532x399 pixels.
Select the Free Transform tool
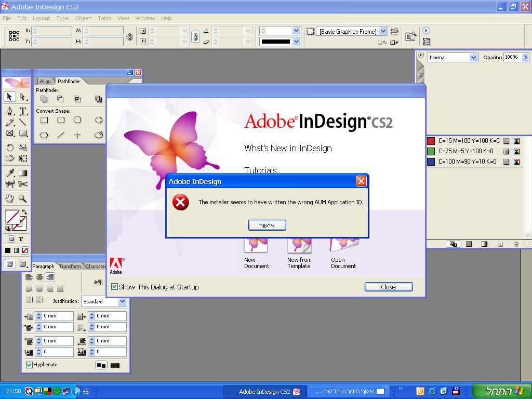pos(23,158)
